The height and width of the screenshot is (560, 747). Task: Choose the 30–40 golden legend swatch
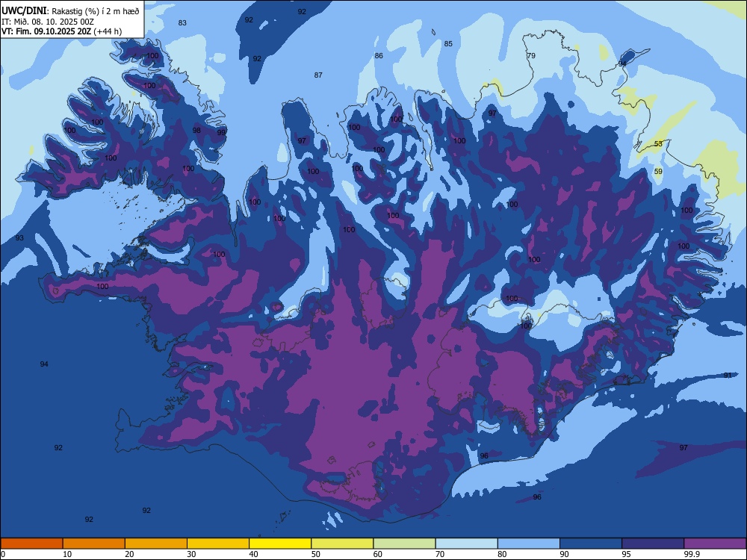[218, 544]
